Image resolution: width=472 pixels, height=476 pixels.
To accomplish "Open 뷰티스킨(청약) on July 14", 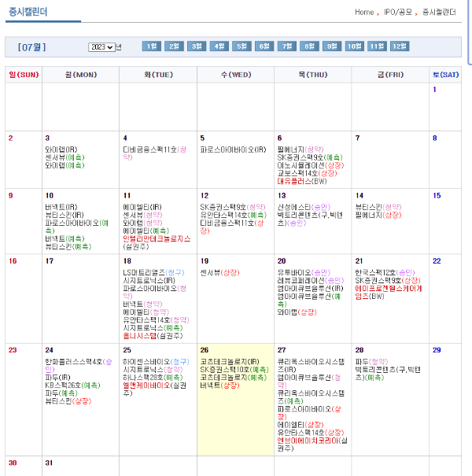I will click(x=378, y=207).
